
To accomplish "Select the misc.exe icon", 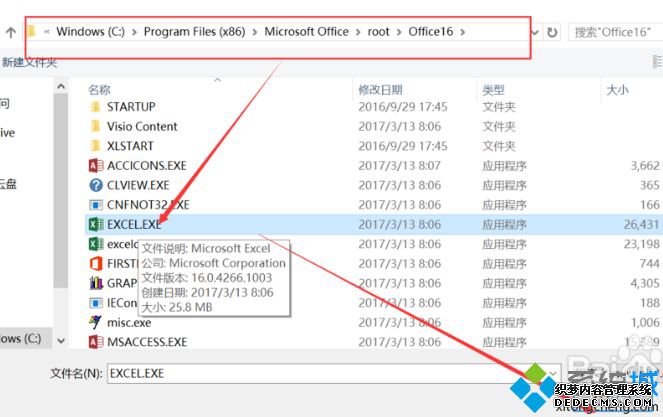I will tap(95, 322).
